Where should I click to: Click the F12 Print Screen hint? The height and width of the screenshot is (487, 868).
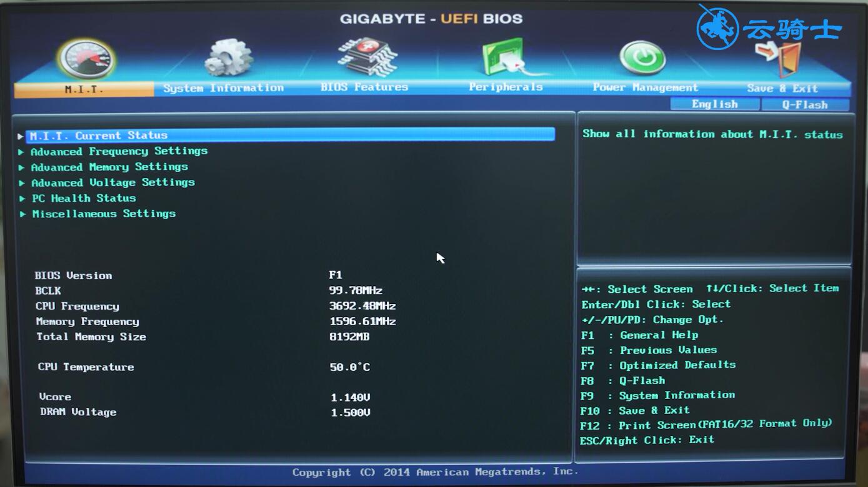point(706,425)
